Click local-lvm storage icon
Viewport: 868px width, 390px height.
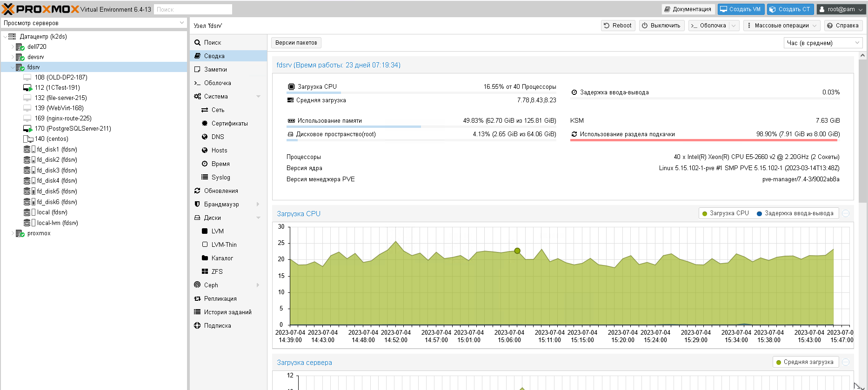click(x=29, y=223)
